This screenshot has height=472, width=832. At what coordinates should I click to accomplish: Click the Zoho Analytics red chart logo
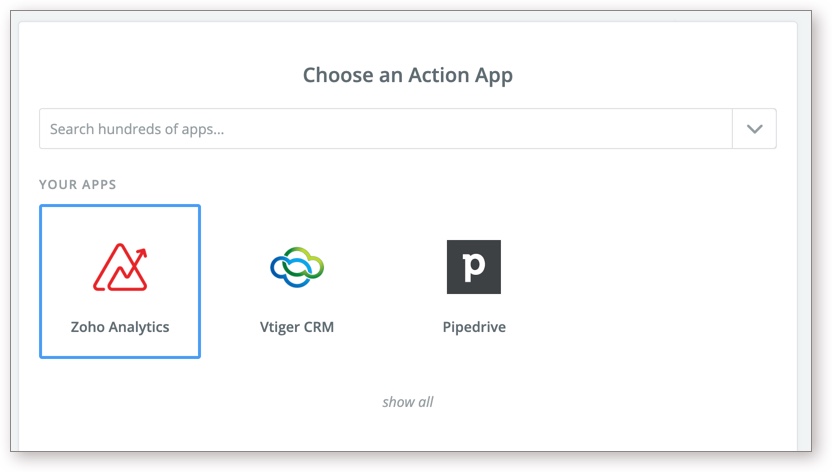tap(120, 267)
